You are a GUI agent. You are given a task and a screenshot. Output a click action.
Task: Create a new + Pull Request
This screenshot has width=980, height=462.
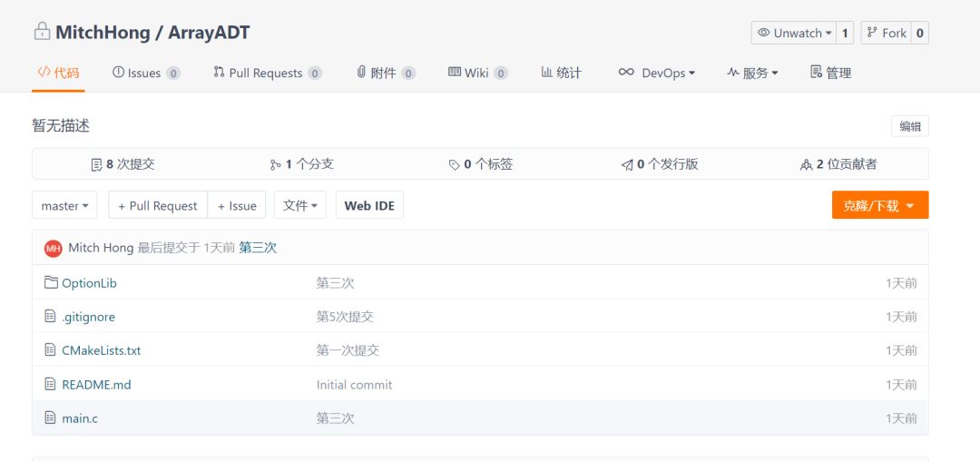pyautogui.click(x=158, y=205)
